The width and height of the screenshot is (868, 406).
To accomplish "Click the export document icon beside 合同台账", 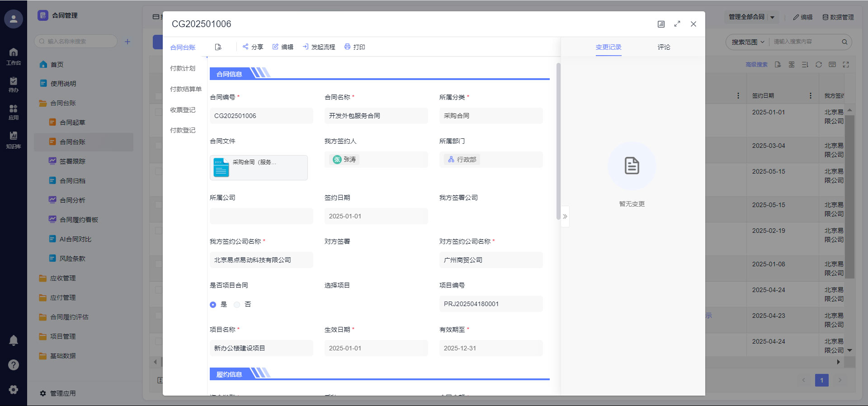I will tap(218, 47).
